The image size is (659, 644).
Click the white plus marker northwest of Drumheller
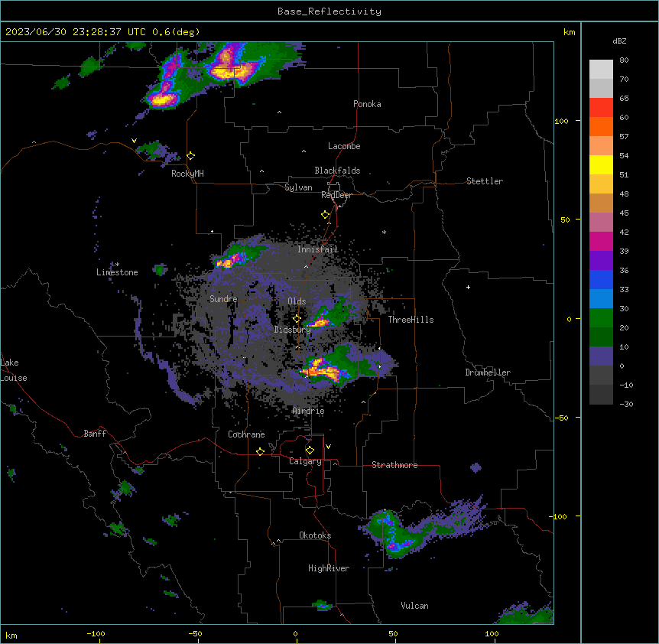coord(468,287)
